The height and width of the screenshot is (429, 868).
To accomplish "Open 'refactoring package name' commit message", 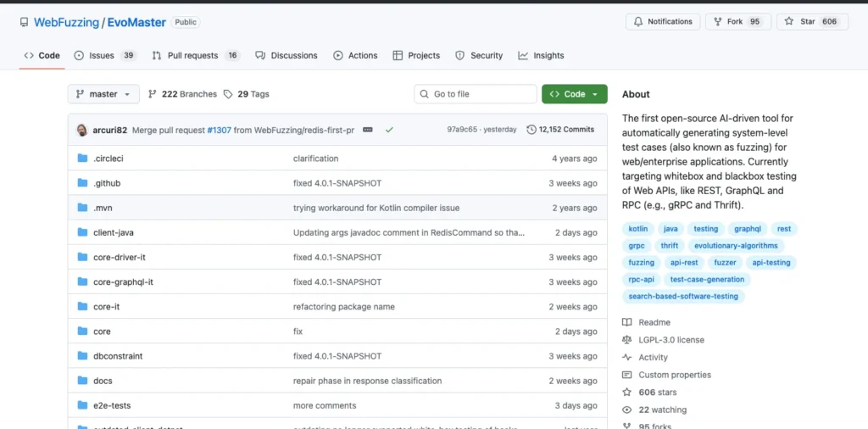I will pos(344,306).
